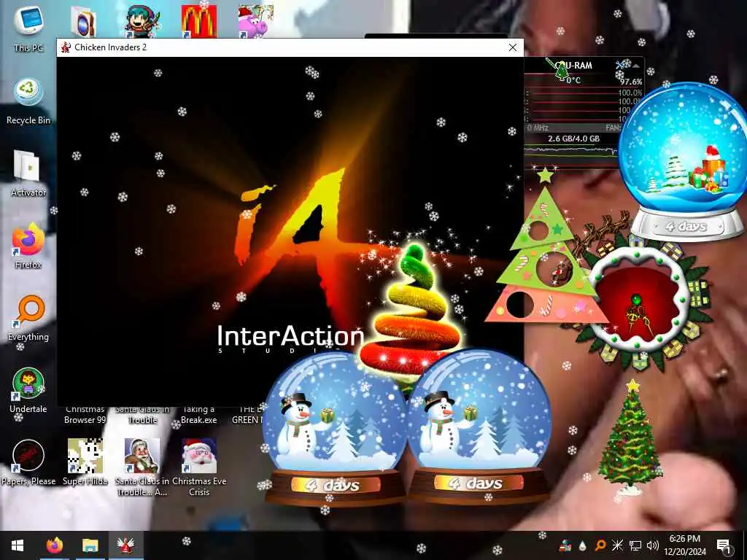Click the decorated Christmas tree with star widget

click(x=630, y=437)
